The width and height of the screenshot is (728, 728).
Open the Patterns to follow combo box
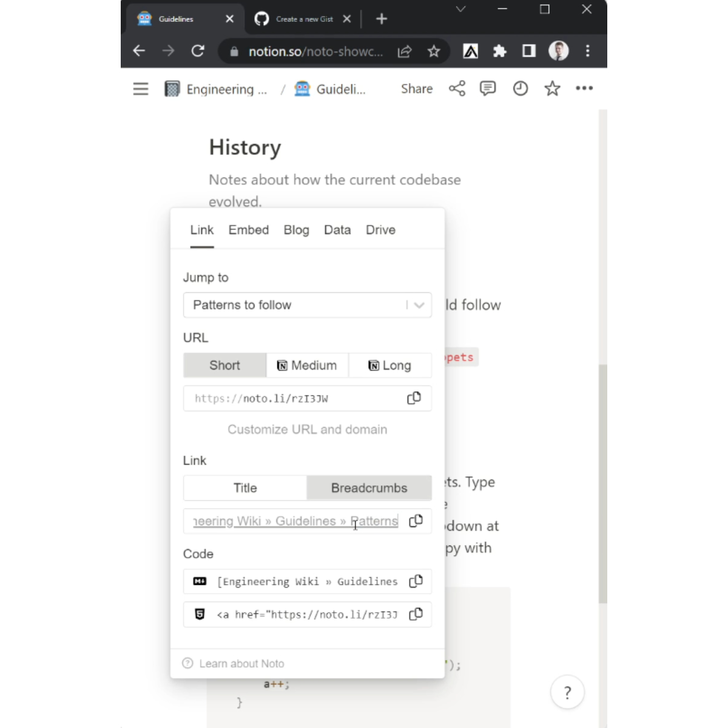point(308,305)
